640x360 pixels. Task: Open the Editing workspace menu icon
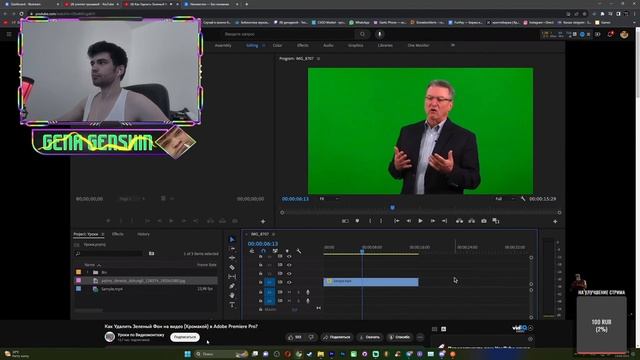[x=263, y=46]
